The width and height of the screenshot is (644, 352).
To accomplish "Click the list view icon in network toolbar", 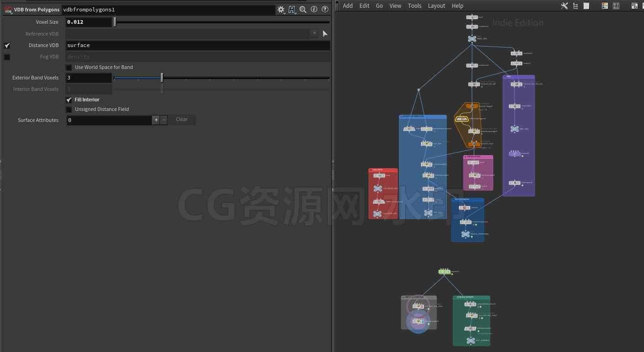I will [x=586, y=6].
